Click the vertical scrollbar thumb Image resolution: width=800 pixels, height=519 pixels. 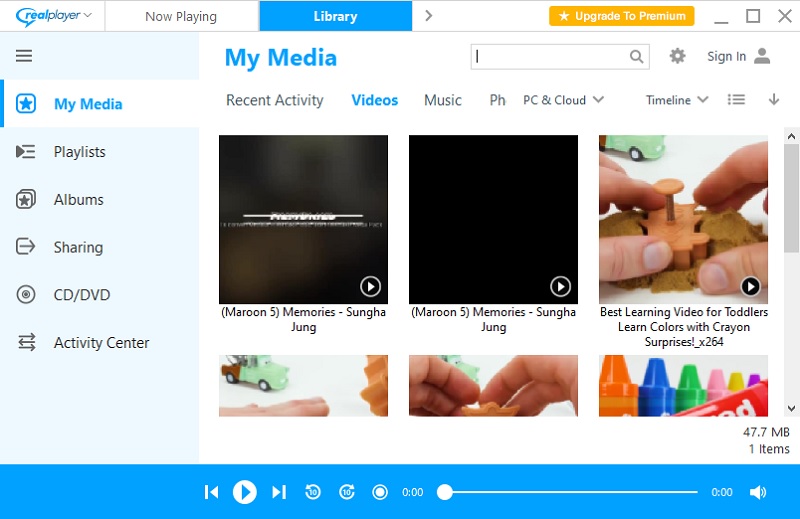pos(791,198)
